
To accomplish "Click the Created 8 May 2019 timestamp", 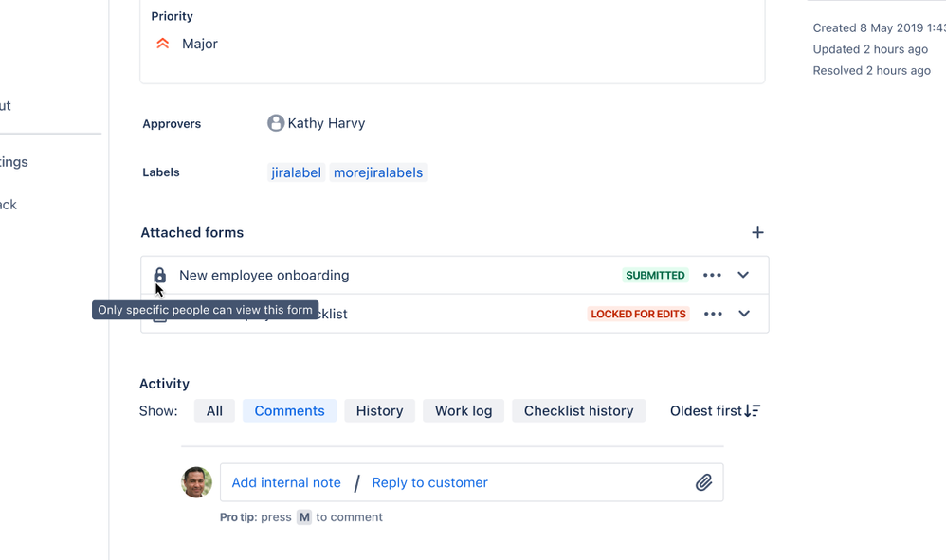I will (879, 27).
